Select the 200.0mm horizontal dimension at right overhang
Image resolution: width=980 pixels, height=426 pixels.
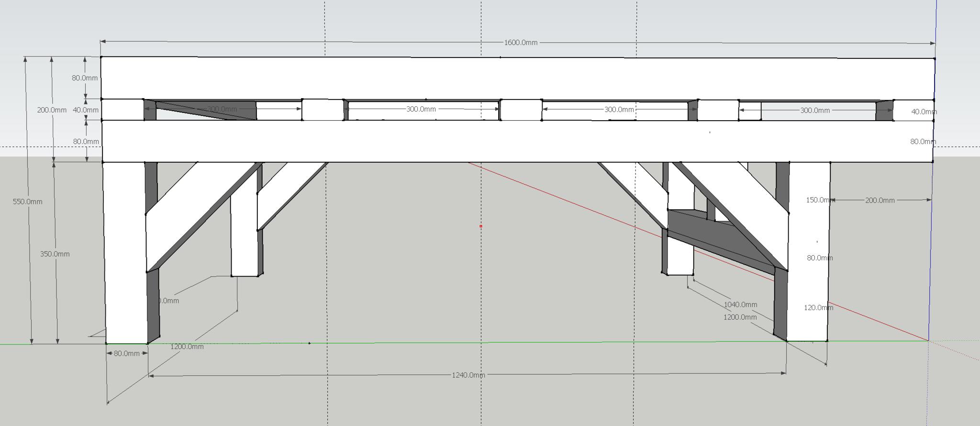(880, 201)
